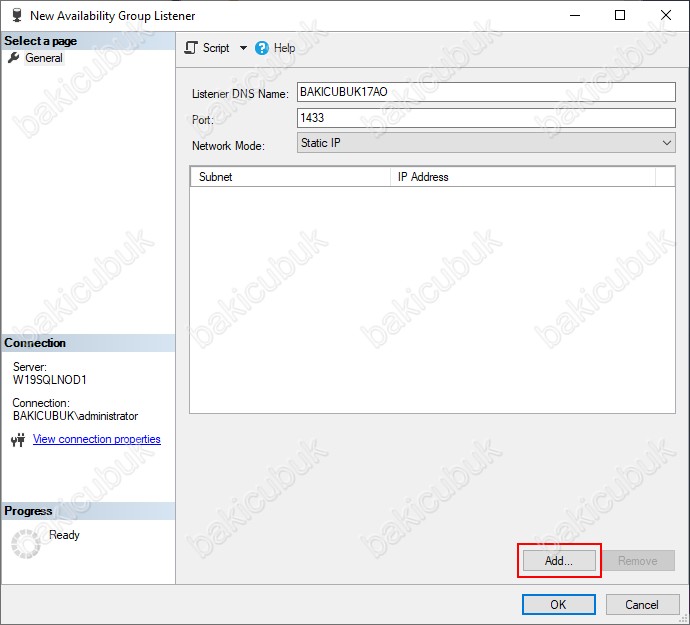The height and width of the screenshot is (625, 690).
Task: Click the Add... button
Action: click(559, 560)
